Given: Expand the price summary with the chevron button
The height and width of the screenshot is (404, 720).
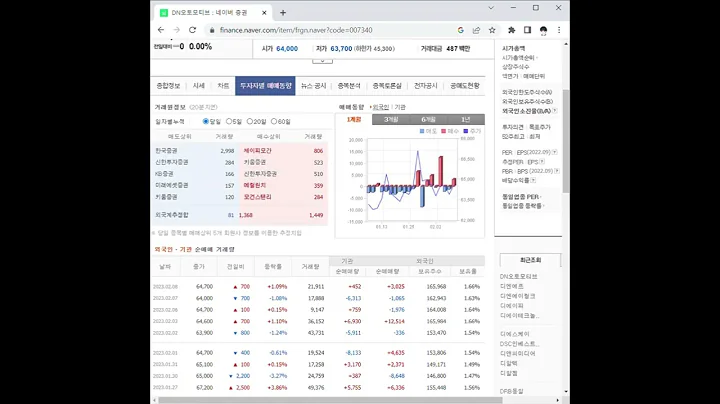Looking at the screenshot, I should point(322,61).
